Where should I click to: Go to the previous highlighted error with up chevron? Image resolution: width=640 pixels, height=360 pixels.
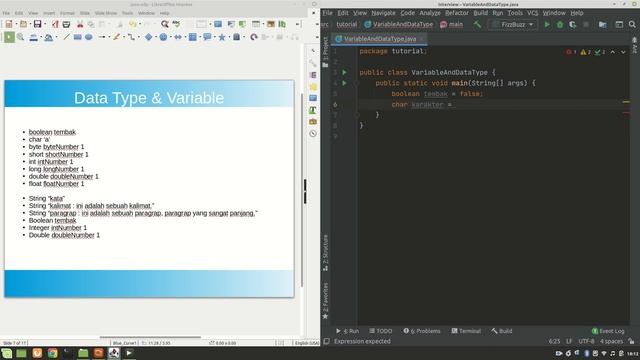613,52
